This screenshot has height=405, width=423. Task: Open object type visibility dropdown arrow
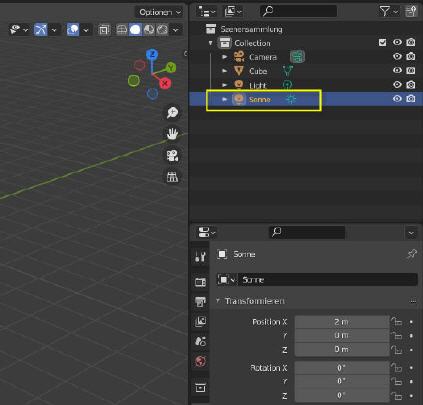pos(26,30)
